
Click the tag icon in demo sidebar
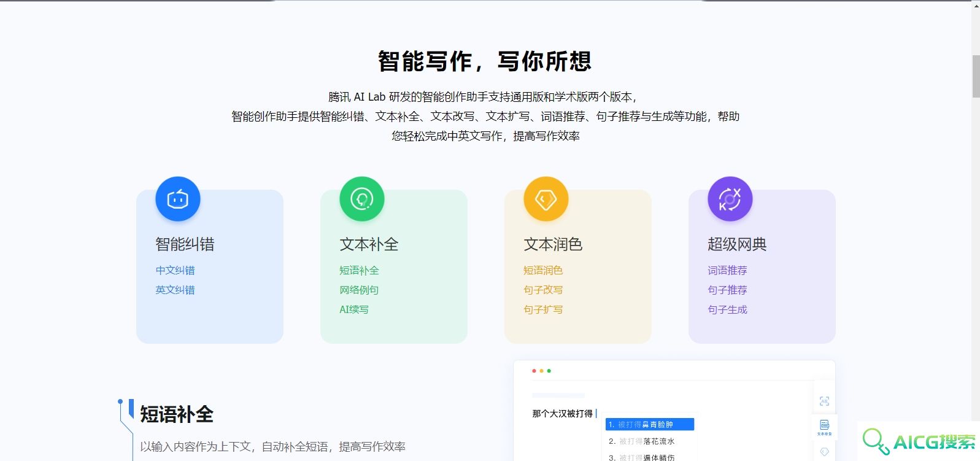coord(824,452)
